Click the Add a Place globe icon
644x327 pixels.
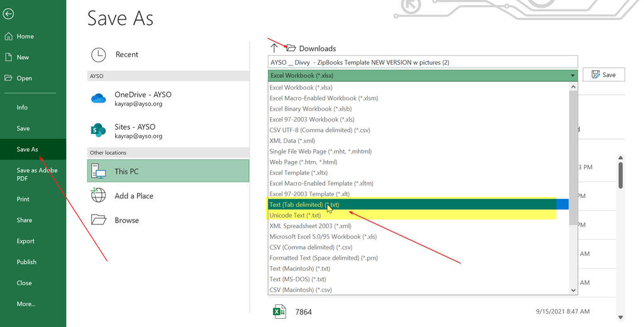(x=98, y=196)
